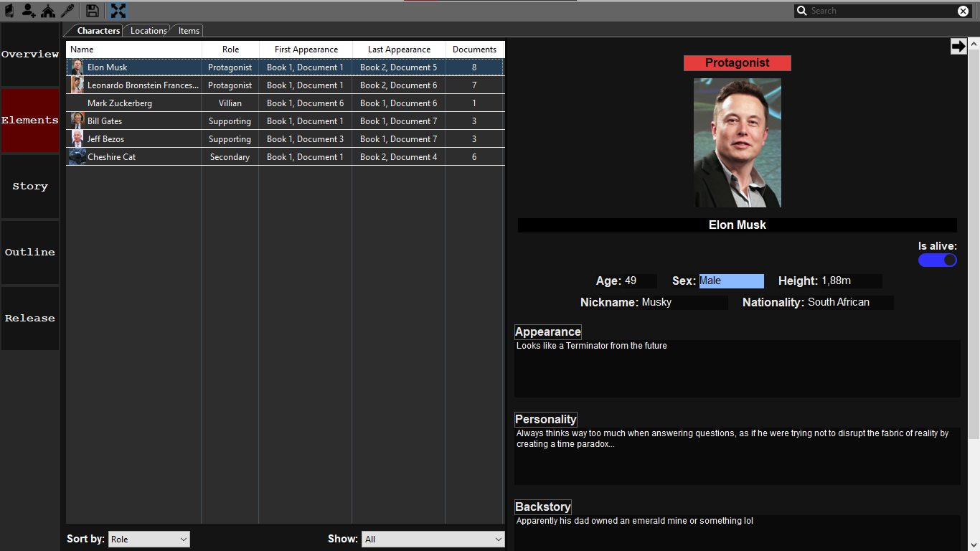Image resolution: width=980 pixels, height=551 pixels.
Task: Click the Documents column header
Action: click(475, 50)
